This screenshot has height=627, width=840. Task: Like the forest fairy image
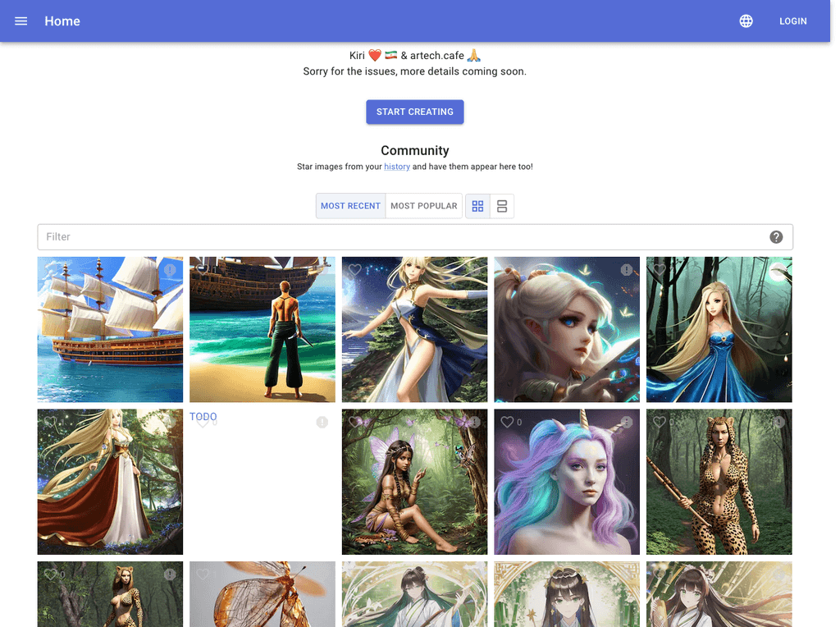point(354,423)
